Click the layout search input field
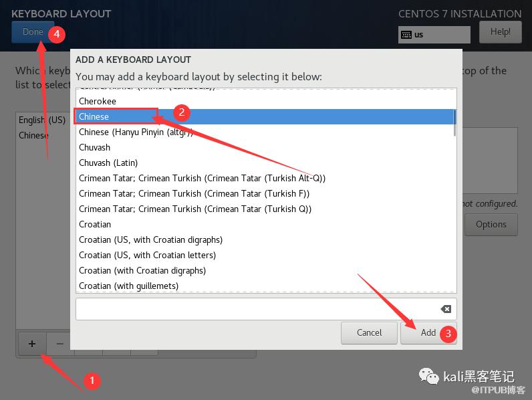 267,309
